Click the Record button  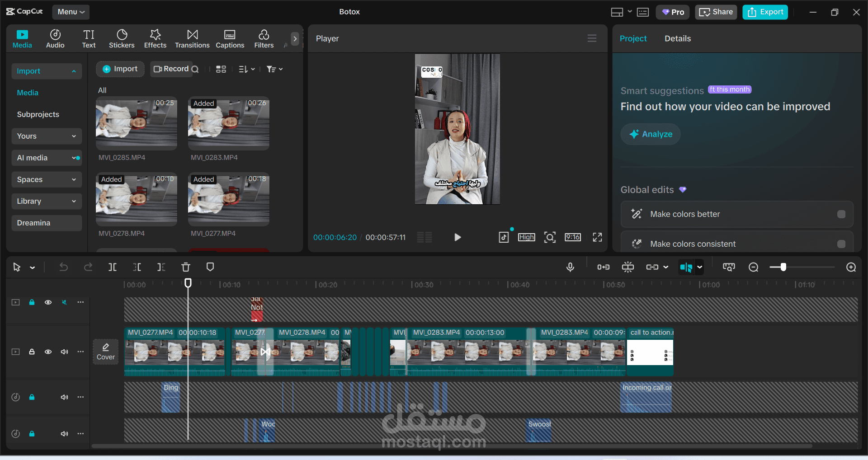pyautogui.click(x=171, y=69)
